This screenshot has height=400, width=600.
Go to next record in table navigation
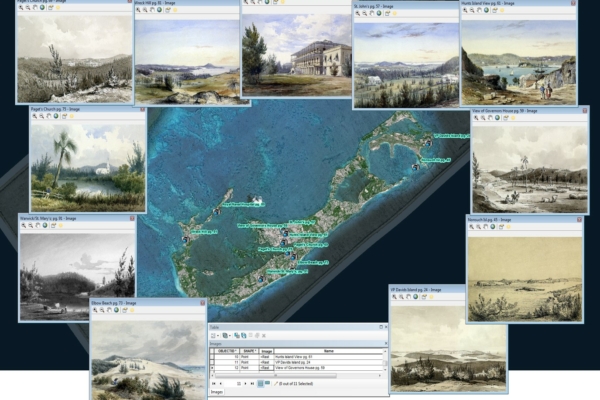(244, 383)
